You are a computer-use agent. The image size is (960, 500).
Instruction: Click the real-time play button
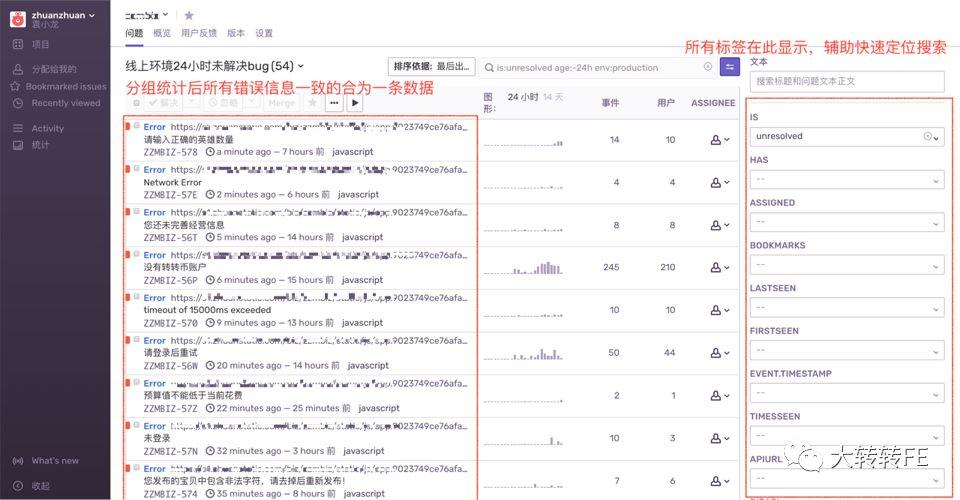(355, 103)
